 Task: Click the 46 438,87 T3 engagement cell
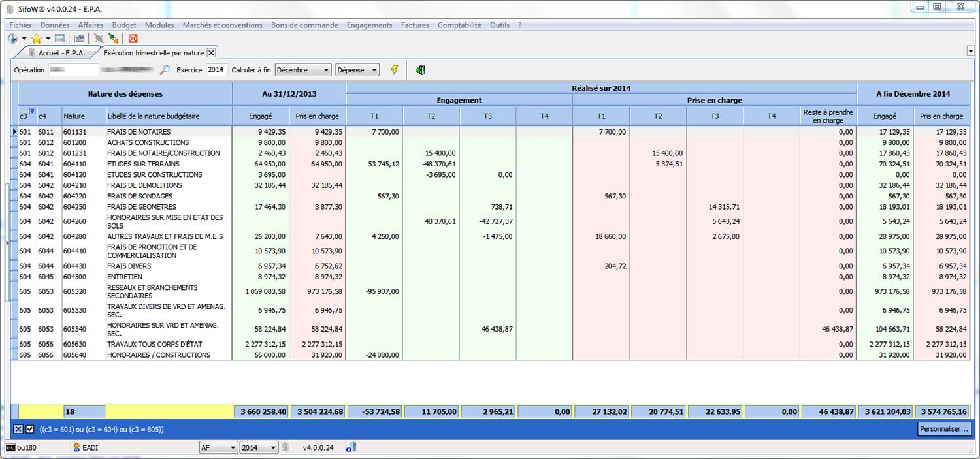point(488,329)
